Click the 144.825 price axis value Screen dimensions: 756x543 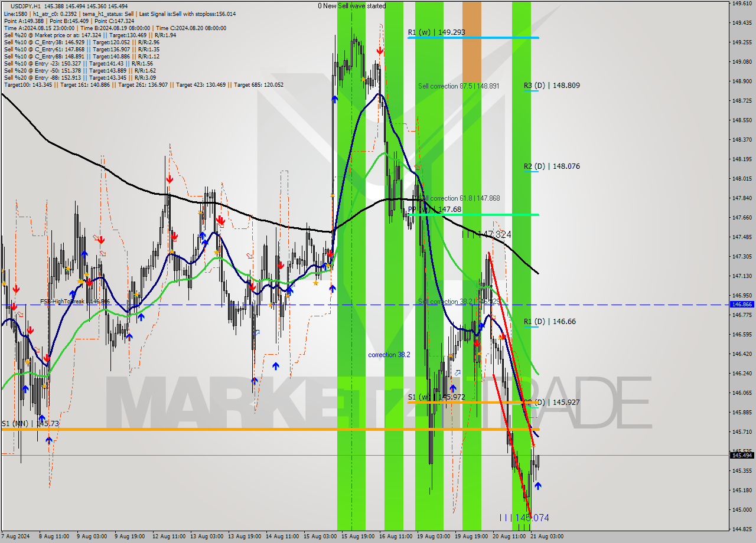tap(742, 529)
